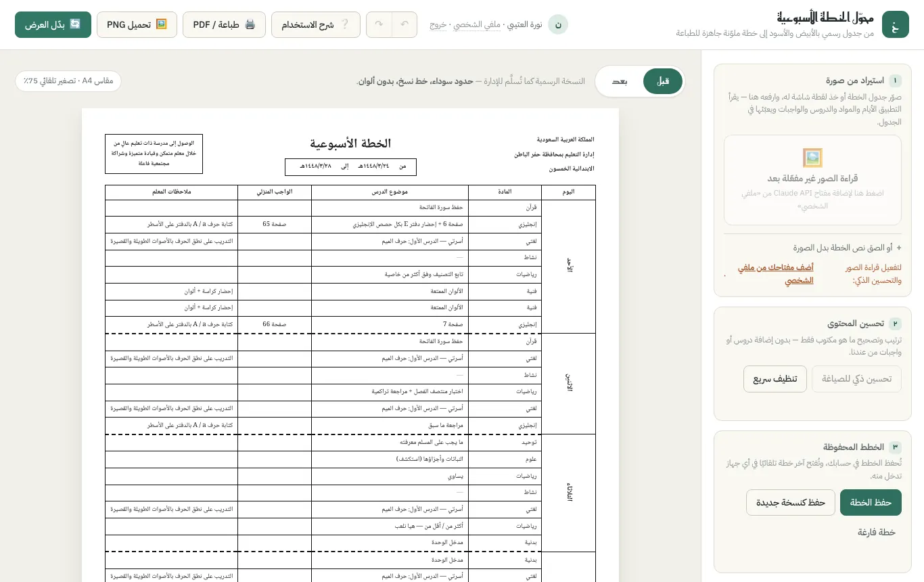Click the "تنظيف سريع" quick clean button
The width and height of the screenshot is (924, 582).
pos(775,379)
